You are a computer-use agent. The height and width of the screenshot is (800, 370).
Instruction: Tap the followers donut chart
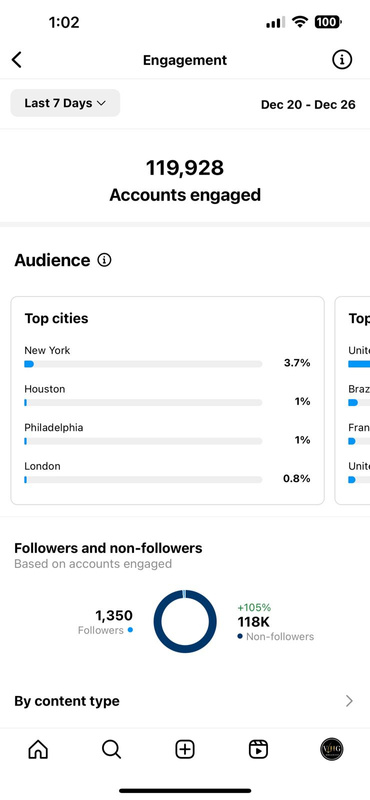pos(185,621)
